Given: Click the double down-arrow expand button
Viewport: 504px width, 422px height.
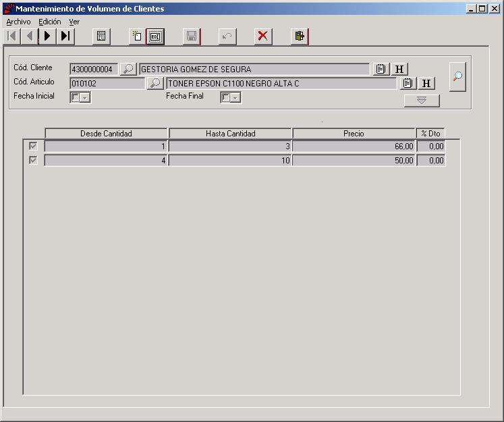Looking at the screenshot, I should [x=422, y=101].
